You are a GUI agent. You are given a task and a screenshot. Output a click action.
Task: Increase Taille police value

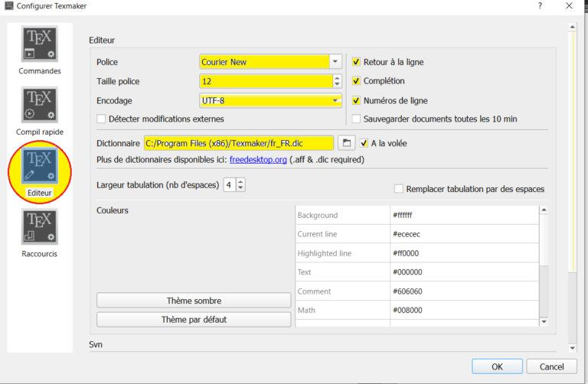(337, 78)
